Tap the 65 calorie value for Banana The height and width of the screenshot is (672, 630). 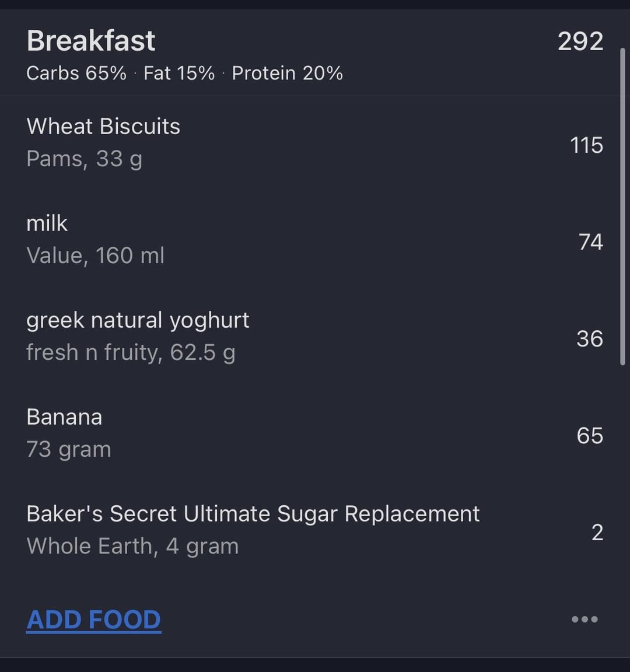point(590,435)
